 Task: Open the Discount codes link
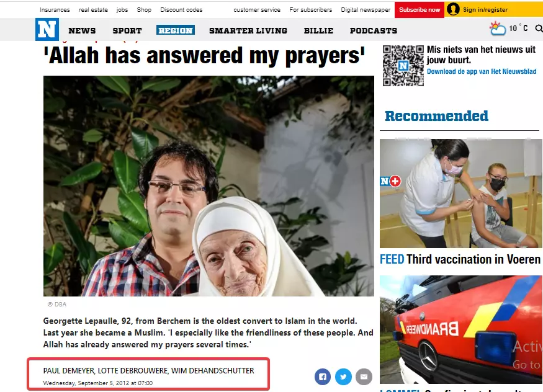[x=181, y=10]
